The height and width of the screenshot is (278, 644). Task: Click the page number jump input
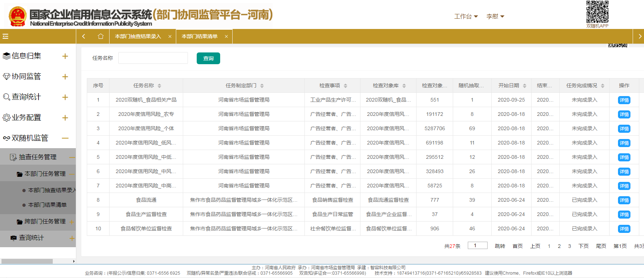coord(478,245)
